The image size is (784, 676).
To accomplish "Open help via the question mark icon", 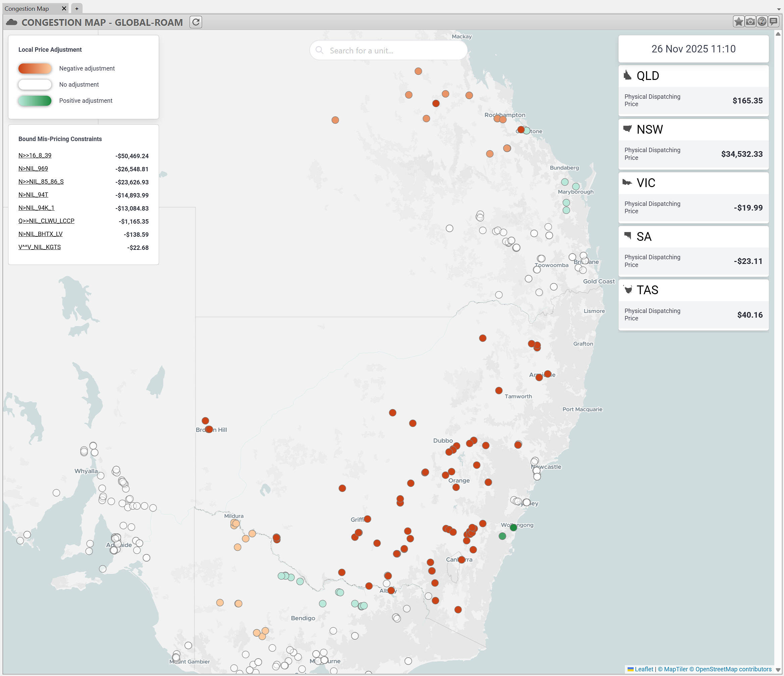I will [762, 21].
